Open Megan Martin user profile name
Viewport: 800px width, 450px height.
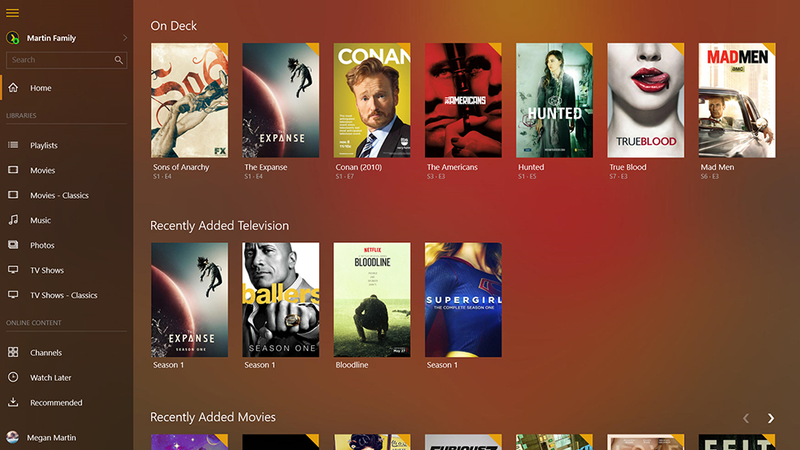pos(51,438)
